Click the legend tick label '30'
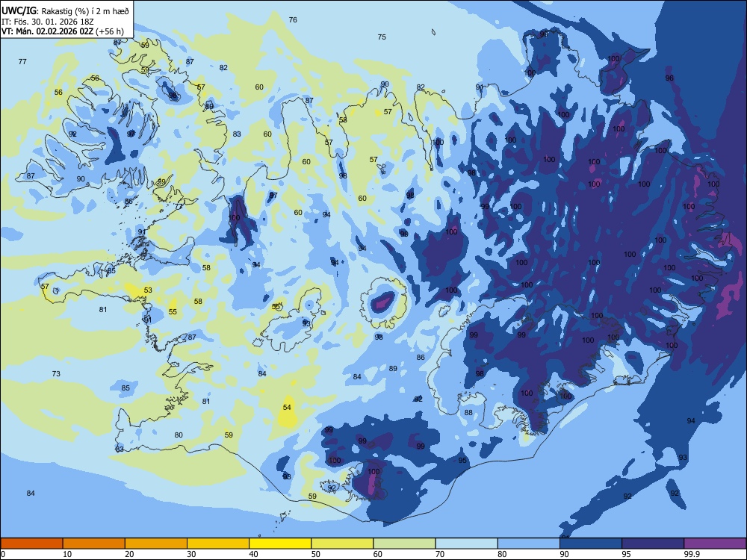Image resolution: width=747 pixels, height=560 pixels. [x=191, y=554]
